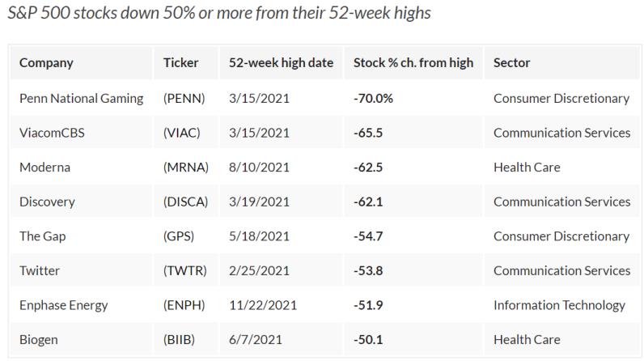Click the 52-week high date column header

point(281,63)
